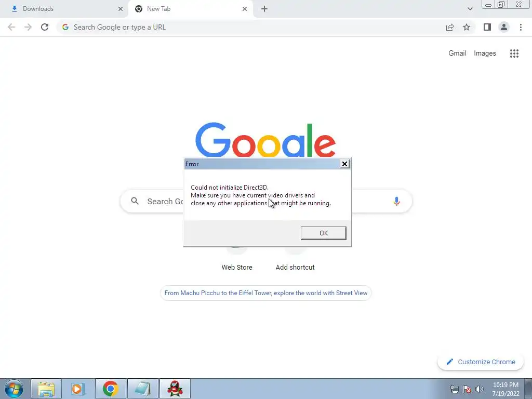This screenshot has height=399, width=532.
Task: Open the network tray icon
Action: 454,389
